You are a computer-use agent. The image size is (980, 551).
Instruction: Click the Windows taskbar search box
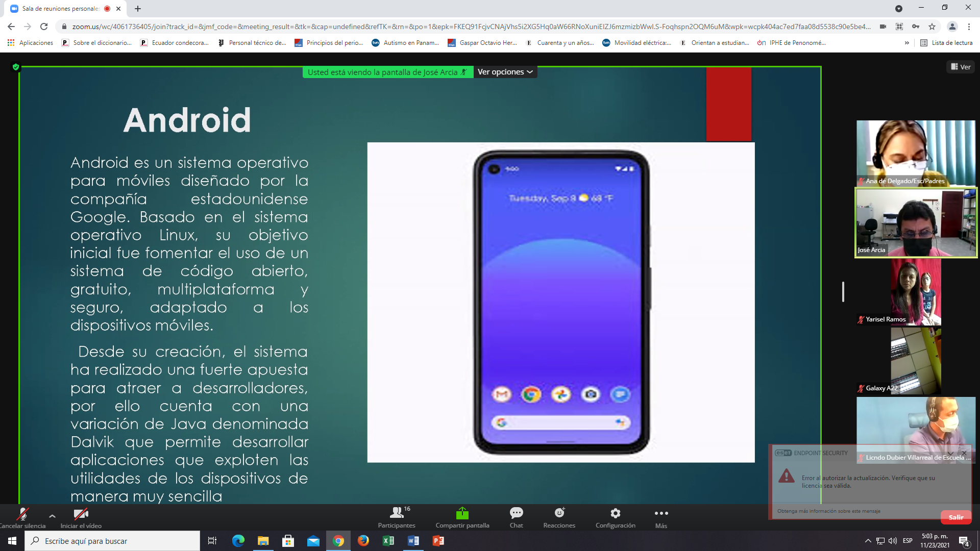(112, 541)
